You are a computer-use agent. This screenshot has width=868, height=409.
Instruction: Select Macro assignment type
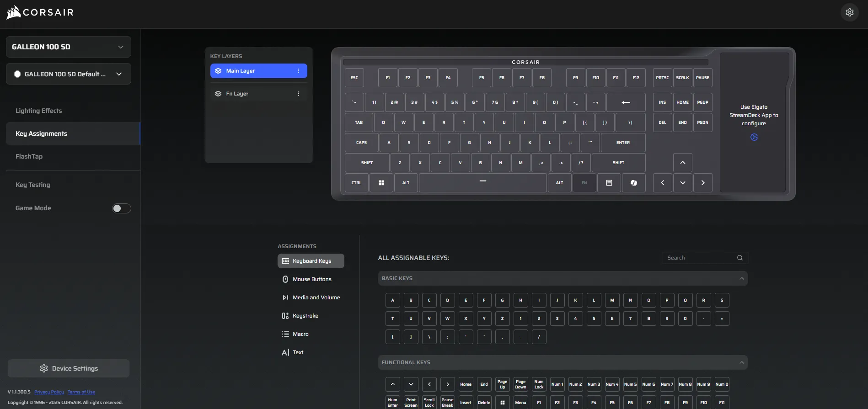pyautogui.click(x=311, y=334)
